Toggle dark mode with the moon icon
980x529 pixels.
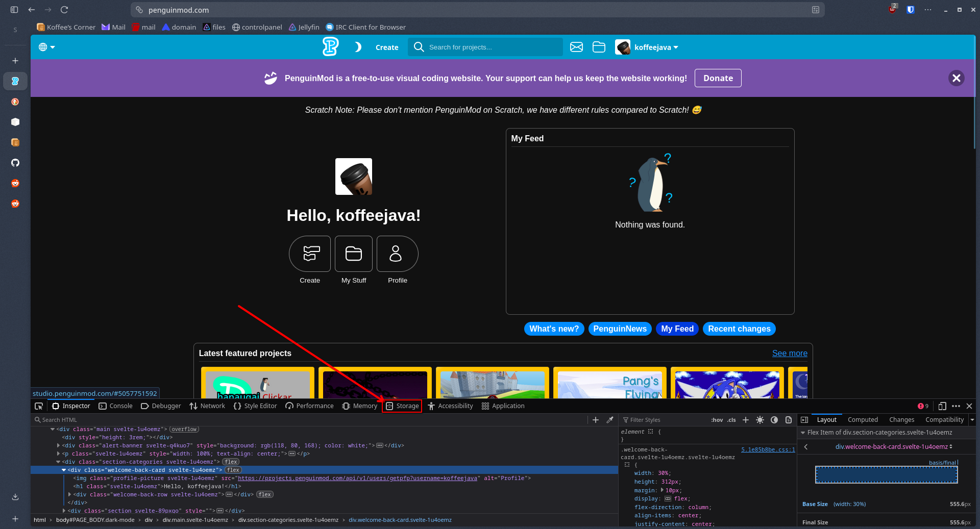coord(358,47)
